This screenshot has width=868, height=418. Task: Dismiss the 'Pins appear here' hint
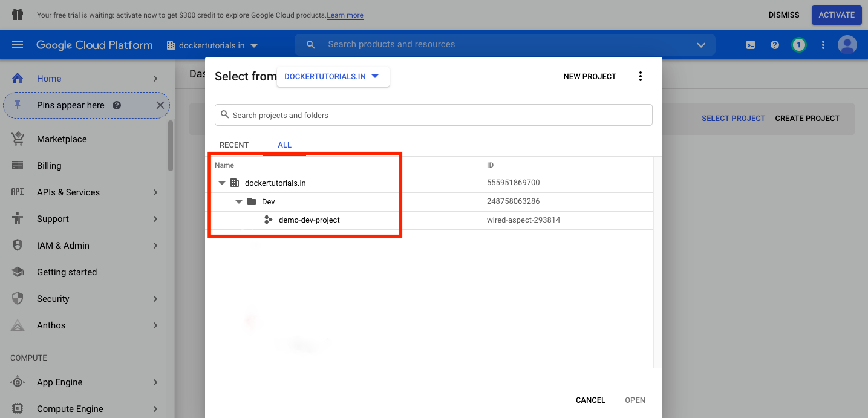160,105
